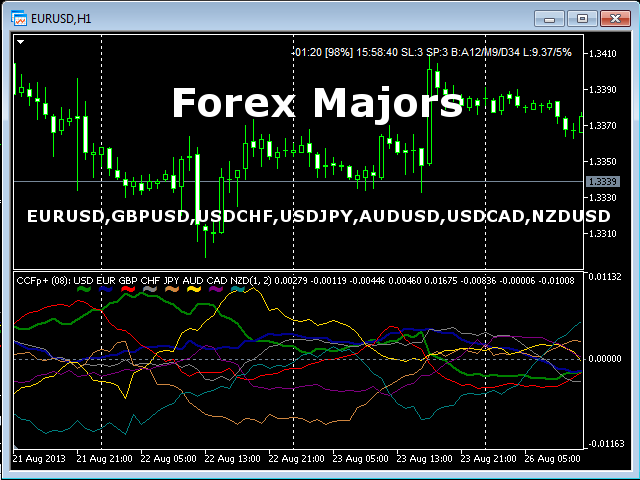Viewport: 640px width, 480px height.
Task: Click the green USD legend color marker
Action: 84,289
